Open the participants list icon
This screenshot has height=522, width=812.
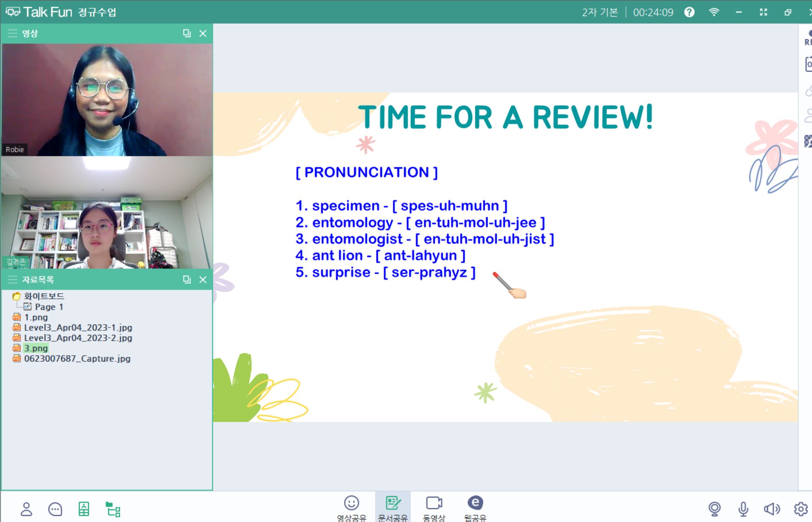(x=26, y=509)
